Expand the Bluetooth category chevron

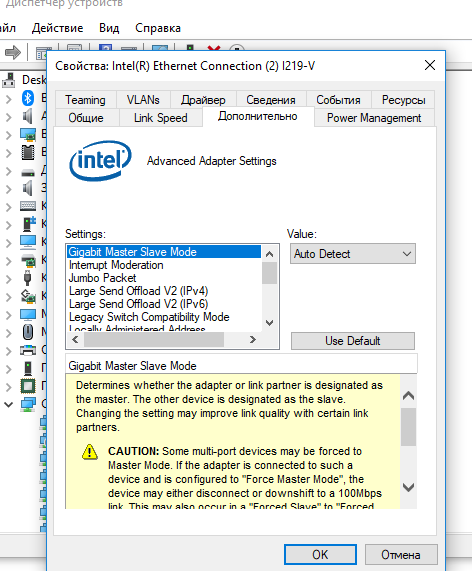click(x=9, y=99)
